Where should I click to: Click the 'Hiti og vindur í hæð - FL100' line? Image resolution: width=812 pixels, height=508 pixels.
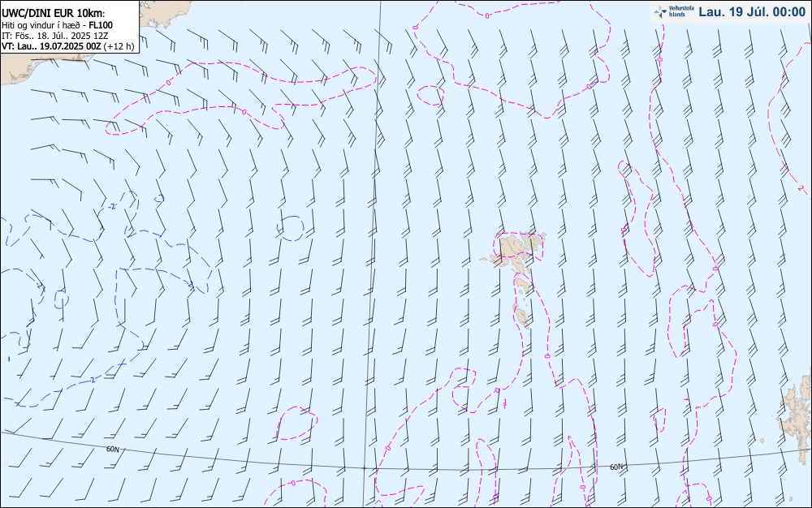pos(57,25)
